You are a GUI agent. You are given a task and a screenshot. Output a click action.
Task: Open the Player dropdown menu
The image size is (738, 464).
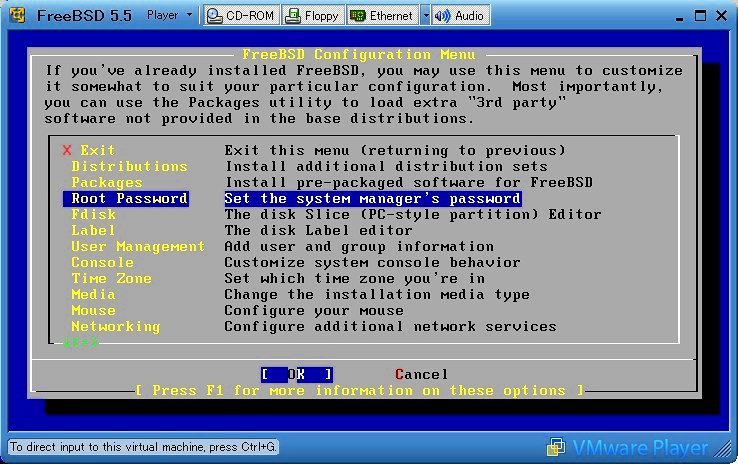[x=169, y=15]
